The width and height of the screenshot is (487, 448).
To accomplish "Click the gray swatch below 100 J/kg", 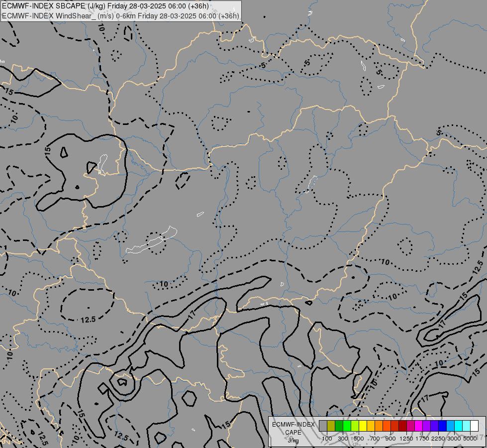I will 323,426.
